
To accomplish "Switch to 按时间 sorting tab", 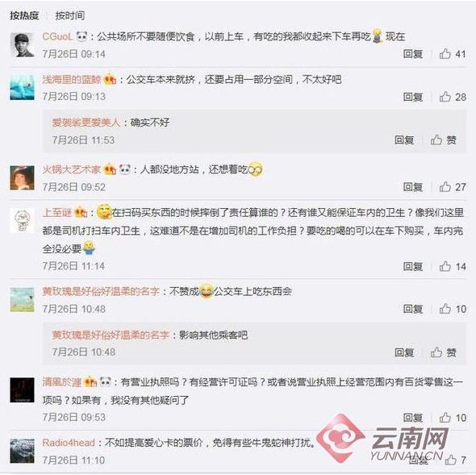I will pyautogui.click(x=70, y=15).
